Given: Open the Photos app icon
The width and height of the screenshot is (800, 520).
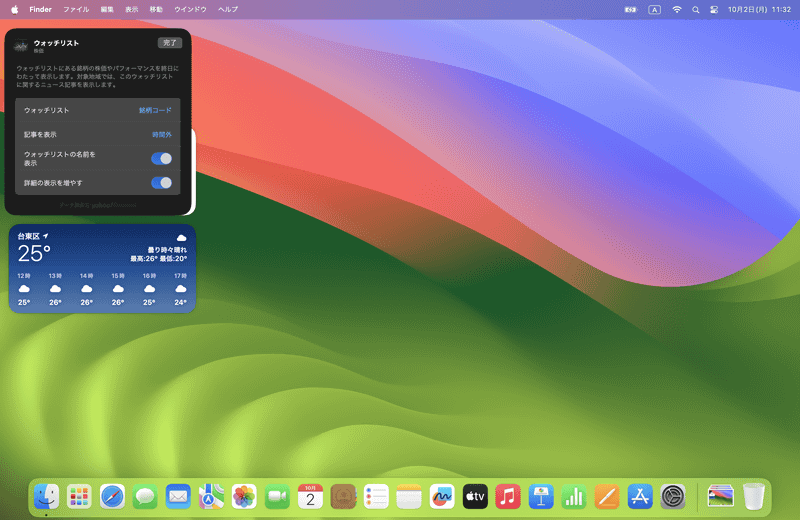Looking at the screenshot, I should click(x=244, y=496).
